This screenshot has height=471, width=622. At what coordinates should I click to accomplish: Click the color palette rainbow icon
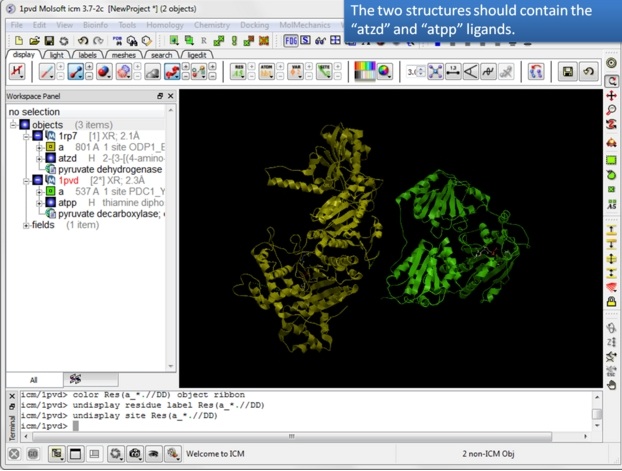(365, 72)
